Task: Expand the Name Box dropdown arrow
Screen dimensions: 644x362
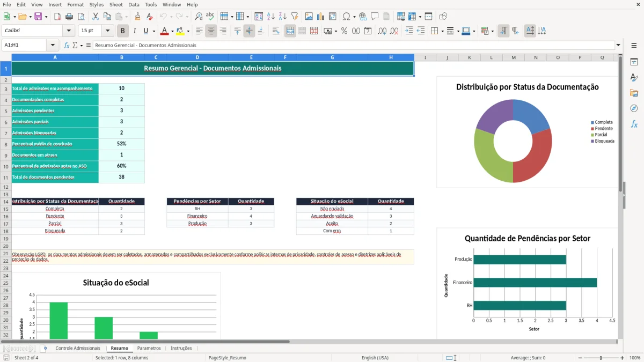Action: coord(53,45)
